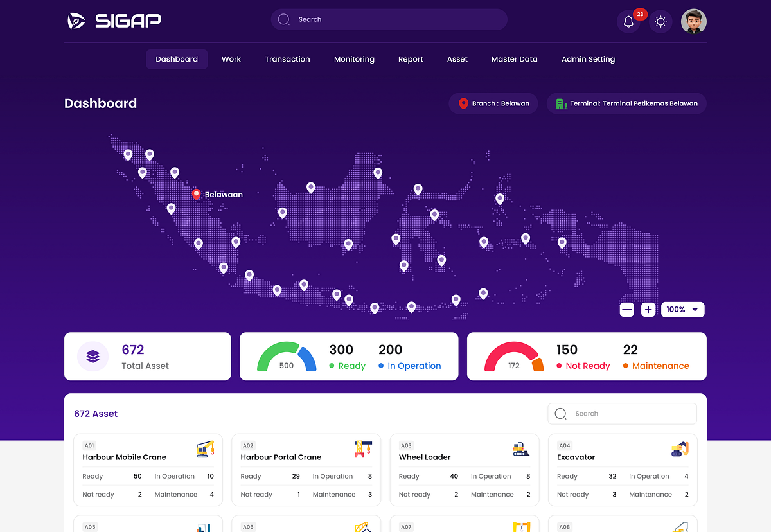Toggle light mode with the sun icon
The image size is (771, 532).
click(660, 22)
